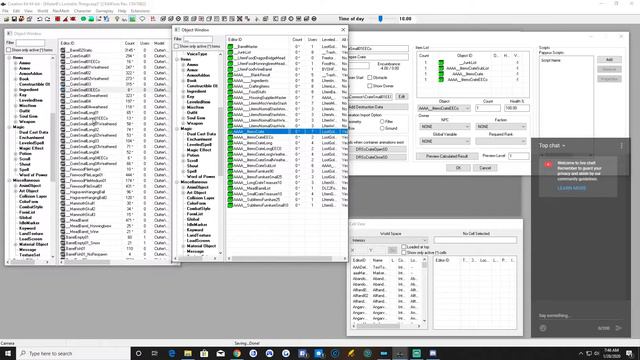Click the green circle toolbar icon
The height and width of the screenshot is (360, 640).
coord(83,19)
